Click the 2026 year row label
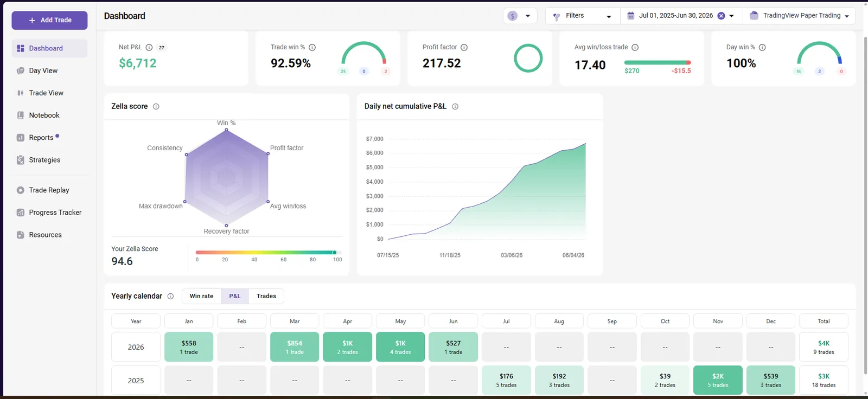This screenshot has width=868, height=399. click(x=136, y=347)
